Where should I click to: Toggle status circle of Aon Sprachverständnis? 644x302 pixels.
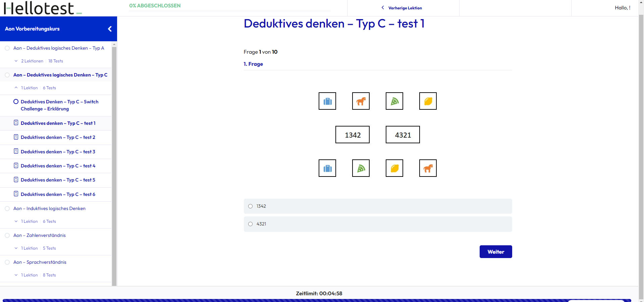click(x=7, y=262)
